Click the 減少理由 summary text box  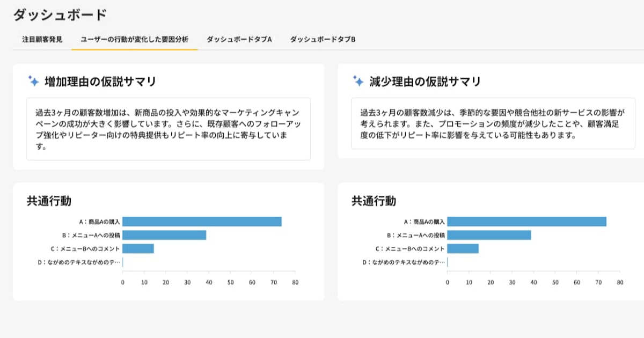click(x=492, y=123)
